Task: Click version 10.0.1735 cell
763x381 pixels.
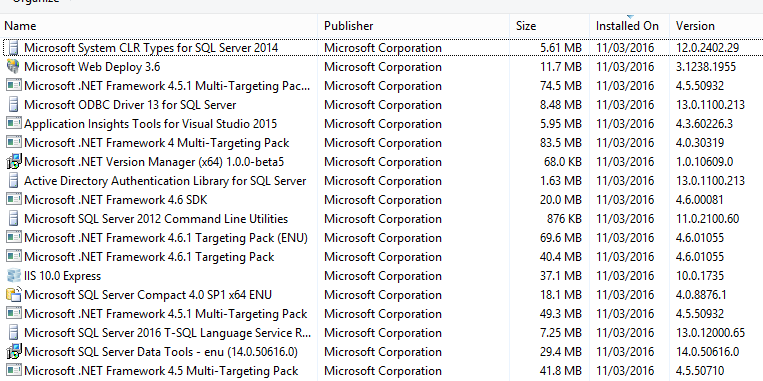Action: coord(700,275)
